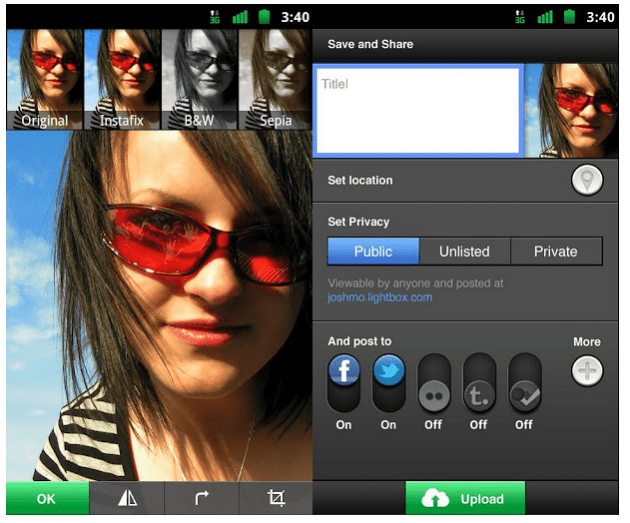Open the crop tool

click(x=276, y=498)
